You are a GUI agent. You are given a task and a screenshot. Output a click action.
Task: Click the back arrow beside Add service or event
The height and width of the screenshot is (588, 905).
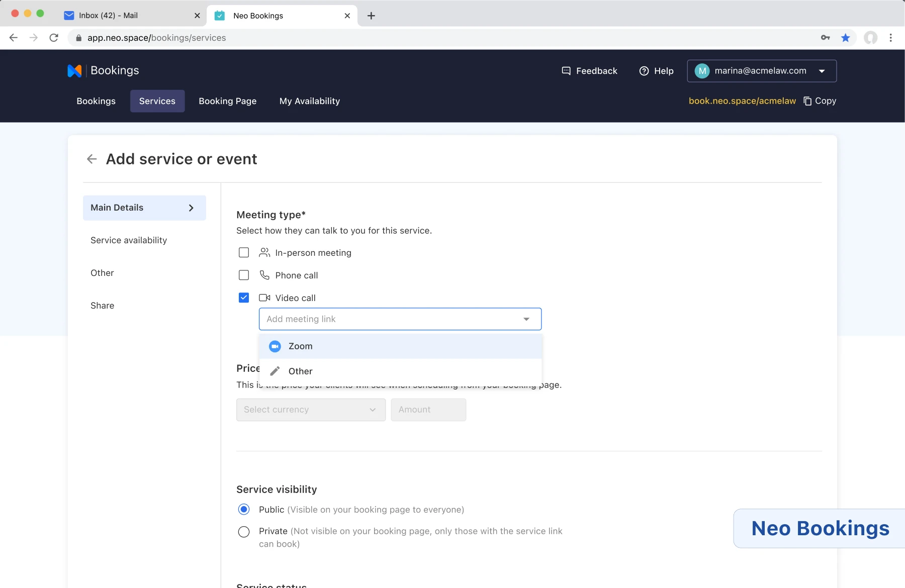pyautogui.click(x=92, y=159)
